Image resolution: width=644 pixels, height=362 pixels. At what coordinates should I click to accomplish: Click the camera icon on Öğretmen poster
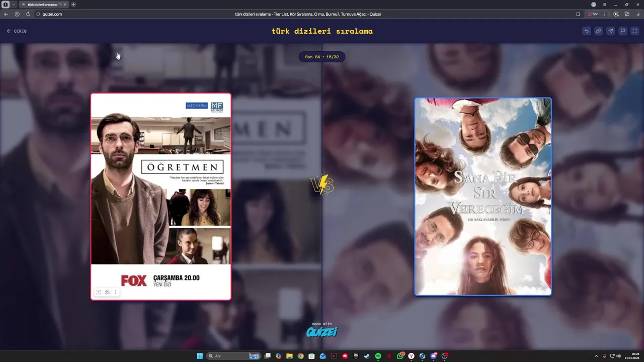point(107,292)
